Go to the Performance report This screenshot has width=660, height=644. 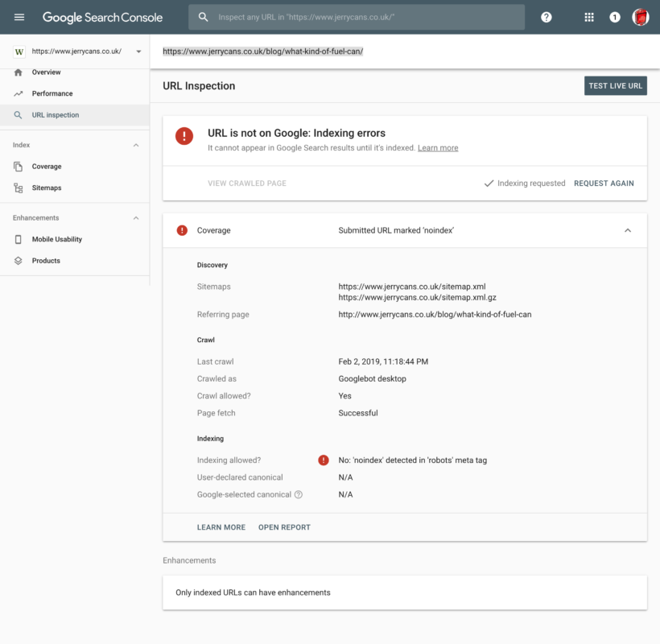pyautogui.click(x=52, y=93)
